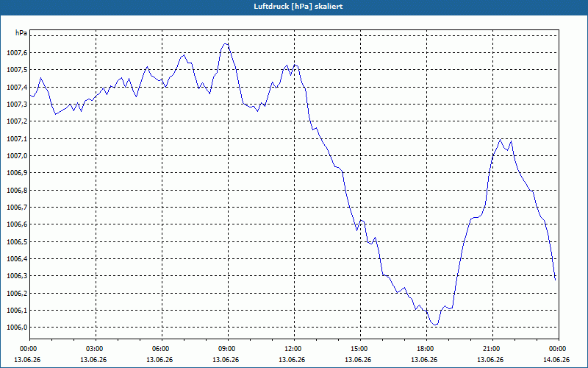Click the 15:00 time axis label
The image size is (588, 368).
[360, 348]
